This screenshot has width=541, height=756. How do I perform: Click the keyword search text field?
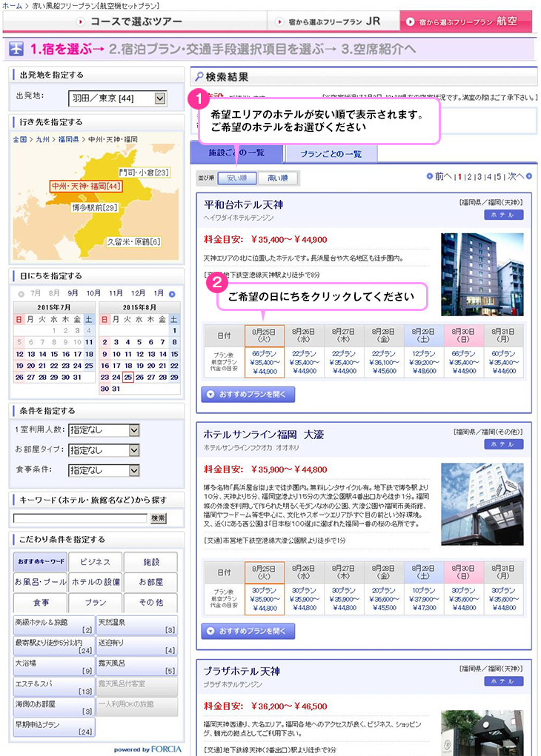click(x=80, y=518)
